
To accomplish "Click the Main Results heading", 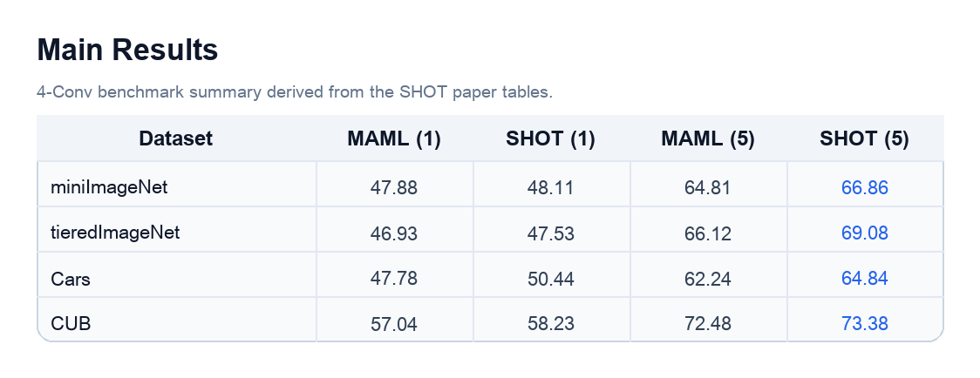I will click(x=127, y=50).
